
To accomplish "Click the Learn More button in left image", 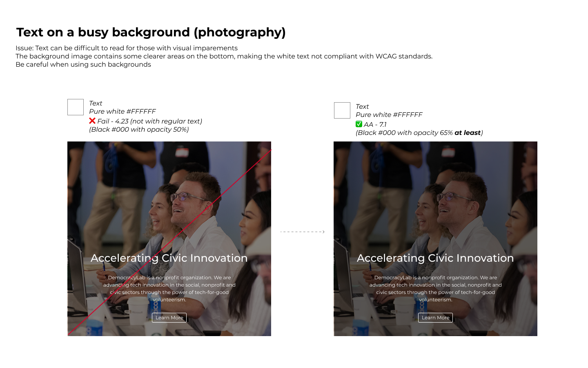I will [169, 318].
